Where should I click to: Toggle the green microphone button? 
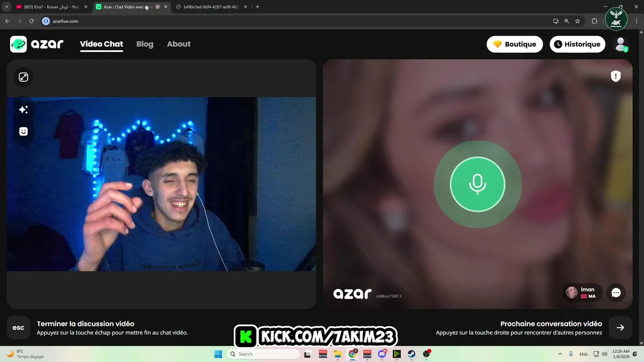coord(477,184)
